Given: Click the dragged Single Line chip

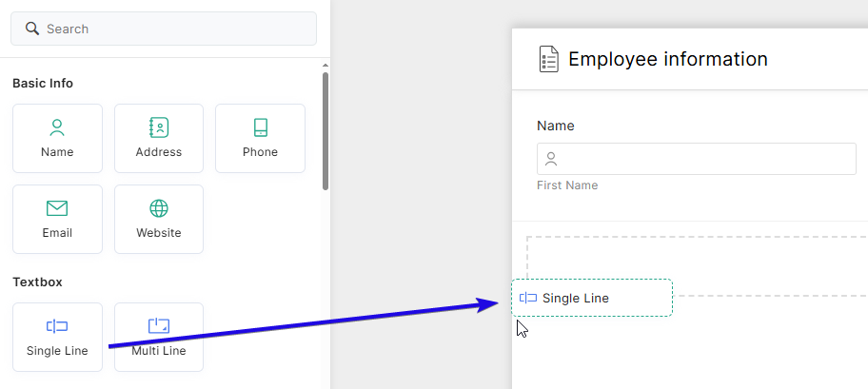Looking at the screenshot, I should click(591, 298).
